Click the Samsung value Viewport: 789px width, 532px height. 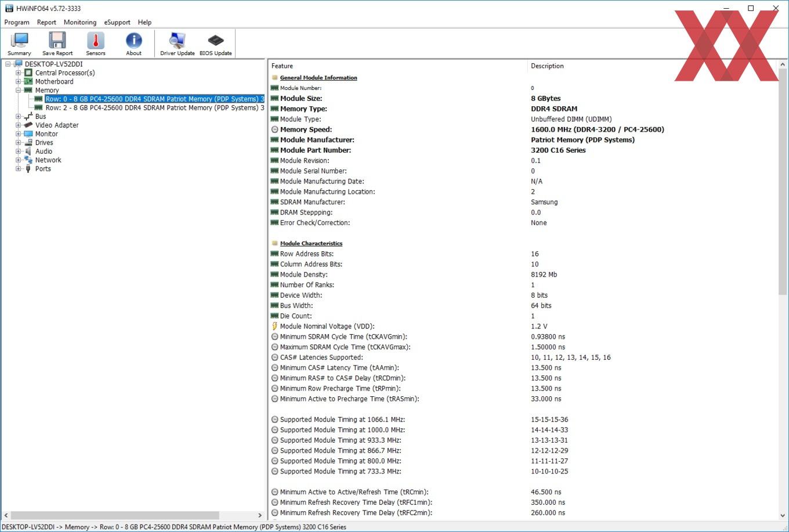pos(544,202)
